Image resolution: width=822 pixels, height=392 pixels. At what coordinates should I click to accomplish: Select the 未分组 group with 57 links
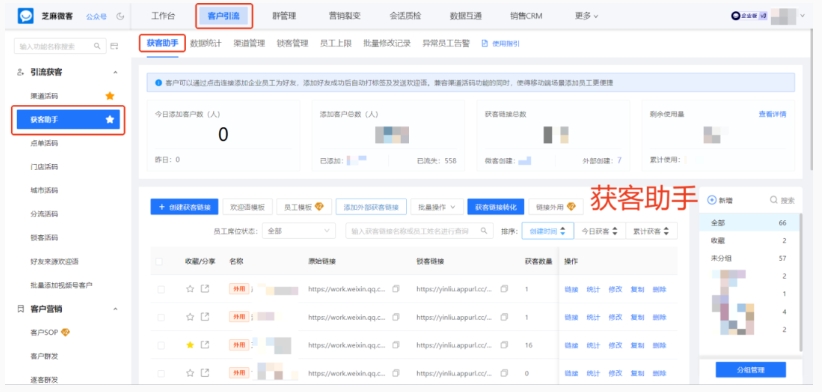click(749, 258)
